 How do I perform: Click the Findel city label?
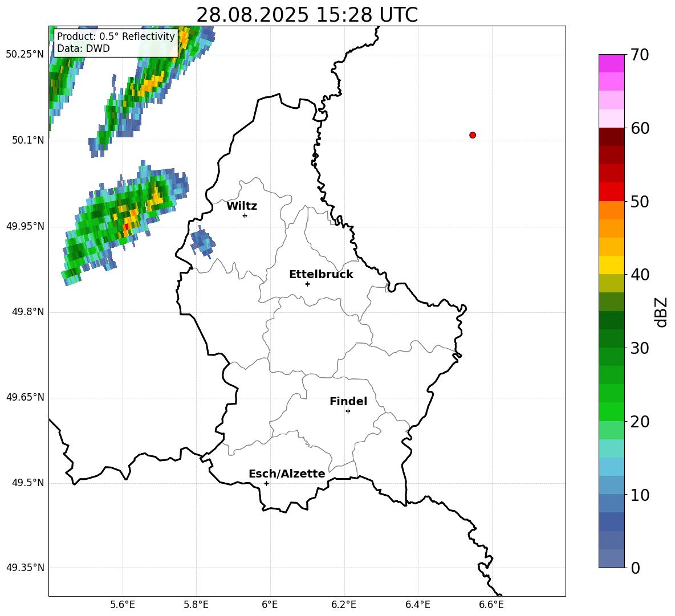(x=348, y=401)
